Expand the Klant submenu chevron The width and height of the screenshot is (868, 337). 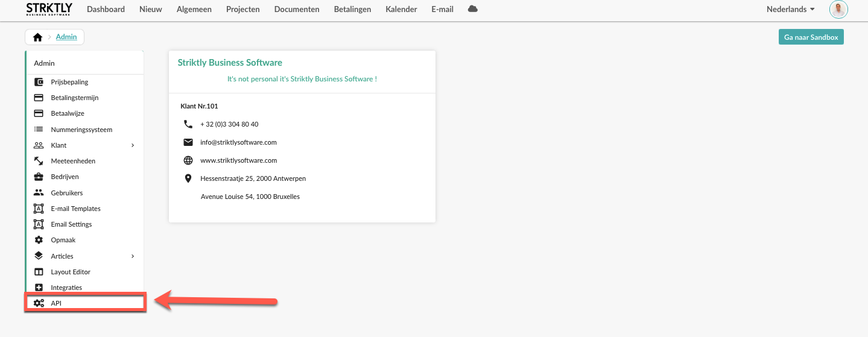[x=133, y=145]
